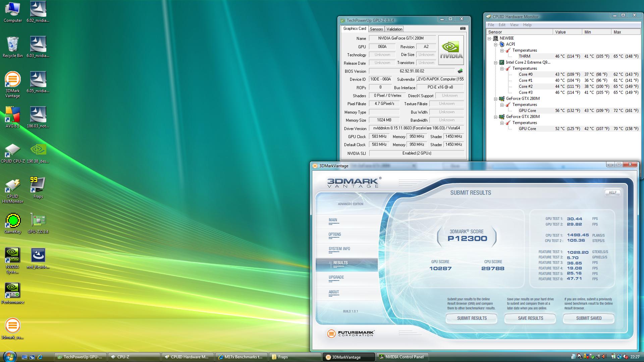644x362 pixels.
Task: Open Edit menu in Hardware Monitor
Action: pyautogui.click(x=502, y=25)
